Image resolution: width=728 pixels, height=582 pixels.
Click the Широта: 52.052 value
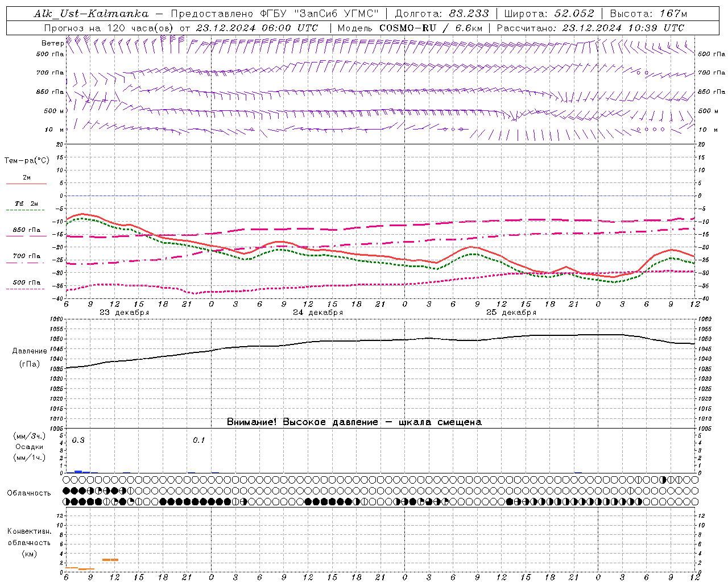(x=549, y=14)
